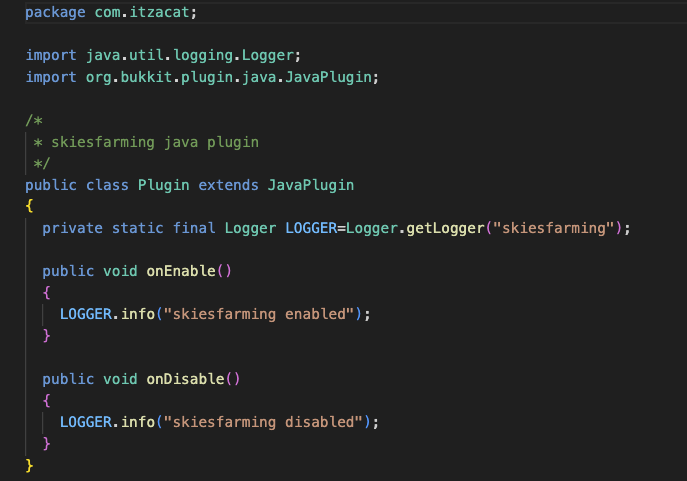Click the static keyword

point(137,228)
